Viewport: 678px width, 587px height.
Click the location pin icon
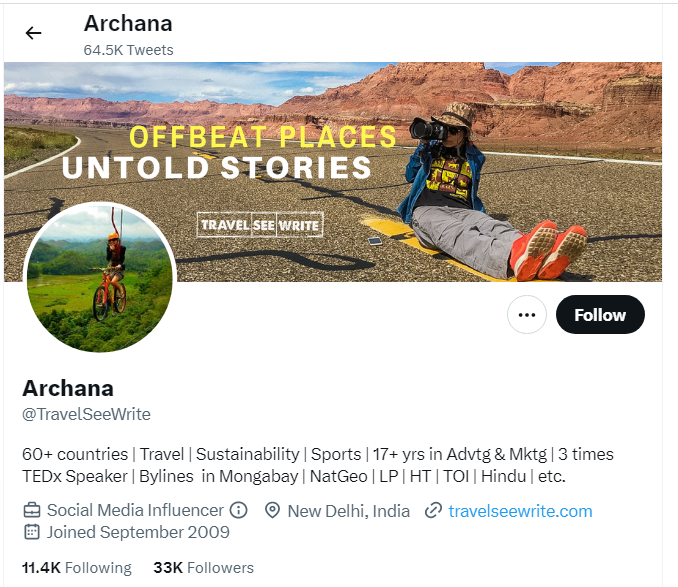coord(272,510)
